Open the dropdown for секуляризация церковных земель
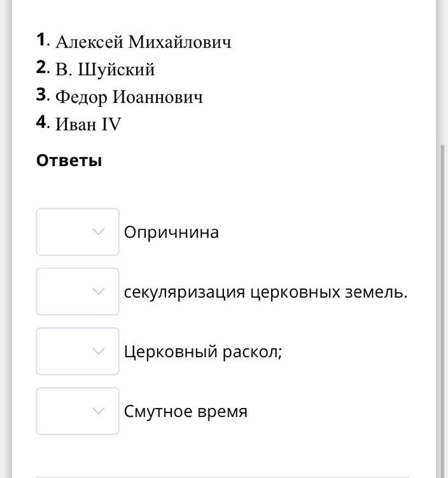This screenshot has height=478, width=448. (x=77, y=292)
